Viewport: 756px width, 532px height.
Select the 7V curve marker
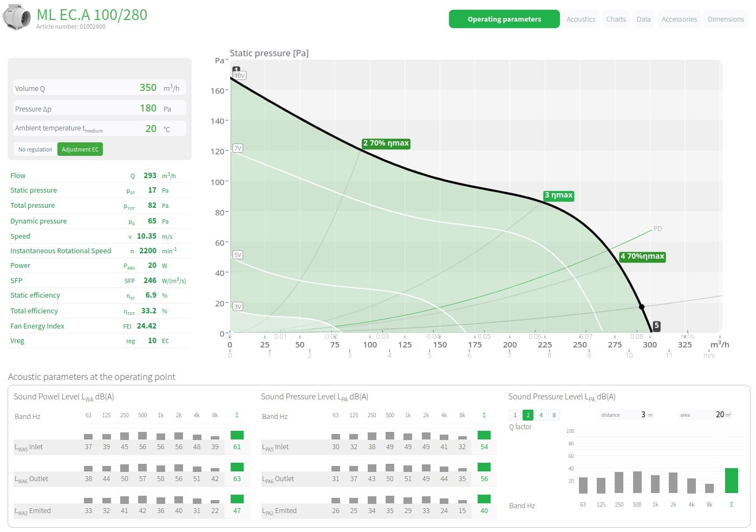tap(237, 148)
